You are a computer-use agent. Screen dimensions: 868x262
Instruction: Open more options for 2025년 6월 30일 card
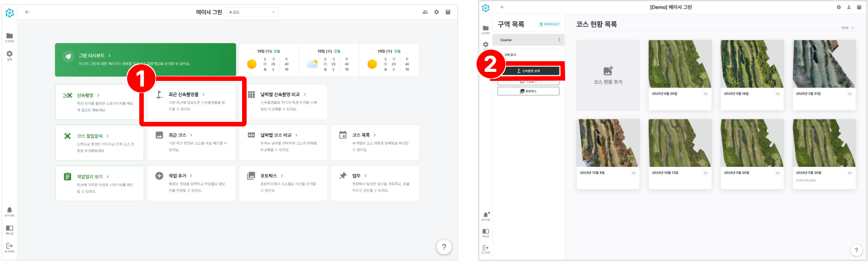pyautogui.click(x=705, y=94)
